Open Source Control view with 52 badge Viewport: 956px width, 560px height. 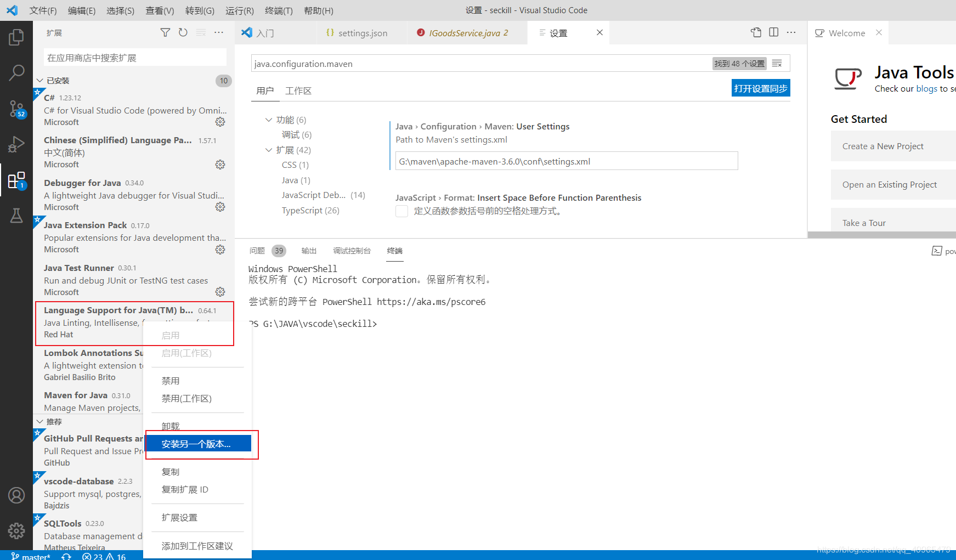point(16,109)
